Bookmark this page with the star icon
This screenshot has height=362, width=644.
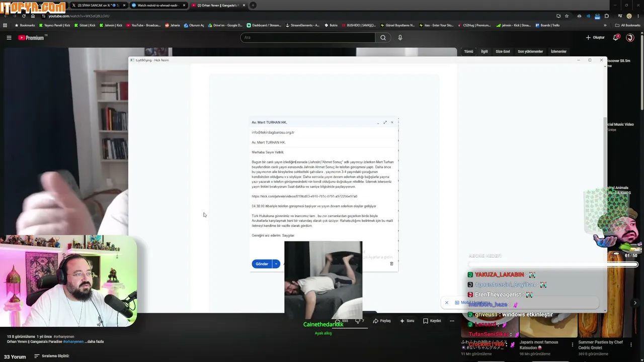coord(567,16)
